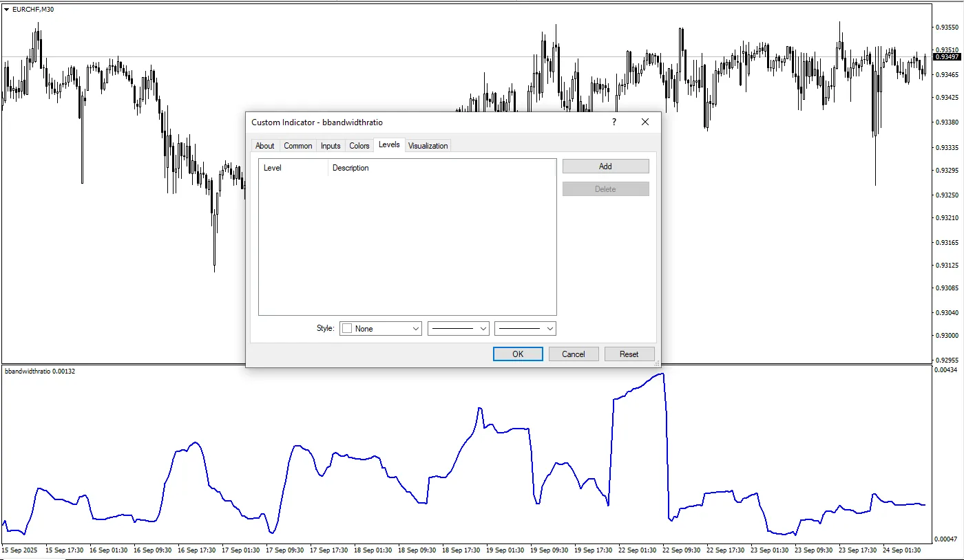Image resolution: width=964 pixels, height=560 pixels.
Task: Open the Common tab
Action: pyautogui.click(x=298, y=146)
